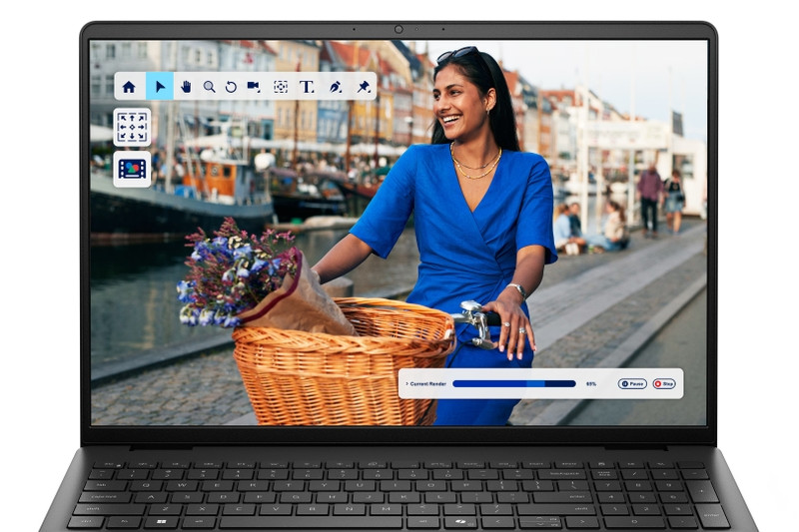Click the pushpin Pin tool
This screenshot has height=532, width=799.
pyautogui.click(x=363, y=87)
